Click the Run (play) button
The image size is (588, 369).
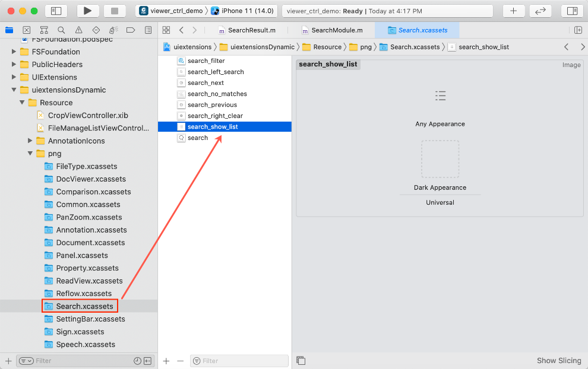pos(88,11)
